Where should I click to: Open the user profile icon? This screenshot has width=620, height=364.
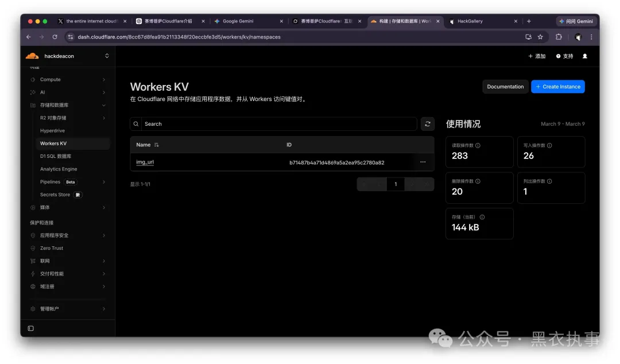click(x=585, y=56)
